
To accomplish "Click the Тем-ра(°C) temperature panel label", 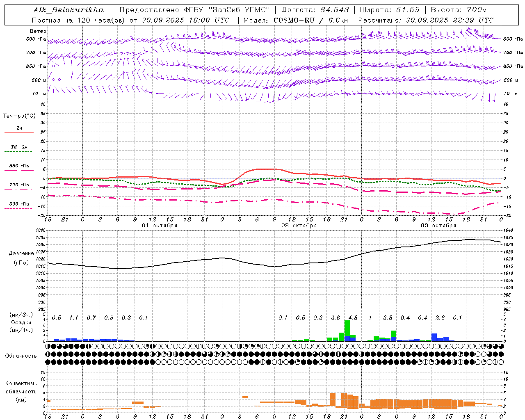I will click(x=19, y=116).
